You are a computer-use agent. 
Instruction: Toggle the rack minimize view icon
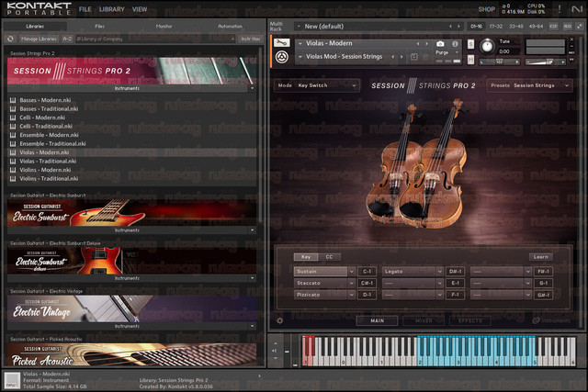580,27
